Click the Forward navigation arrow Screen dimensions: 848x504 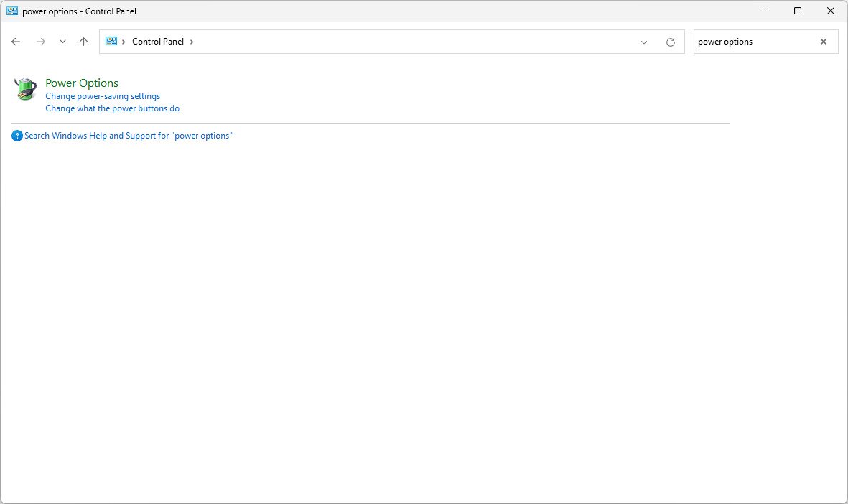click(40, 42)
